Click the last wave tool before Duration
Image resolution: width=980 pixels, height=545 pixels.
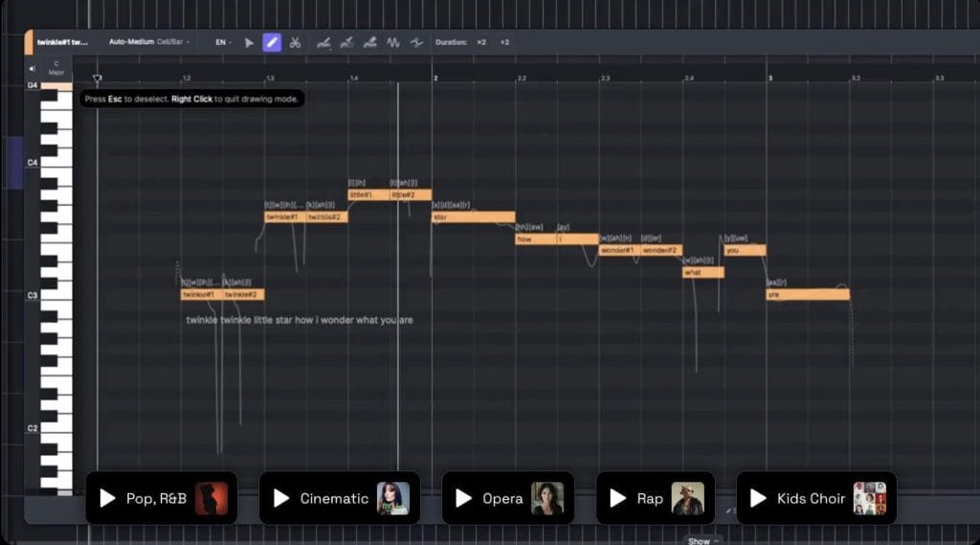tap(416, 42)
